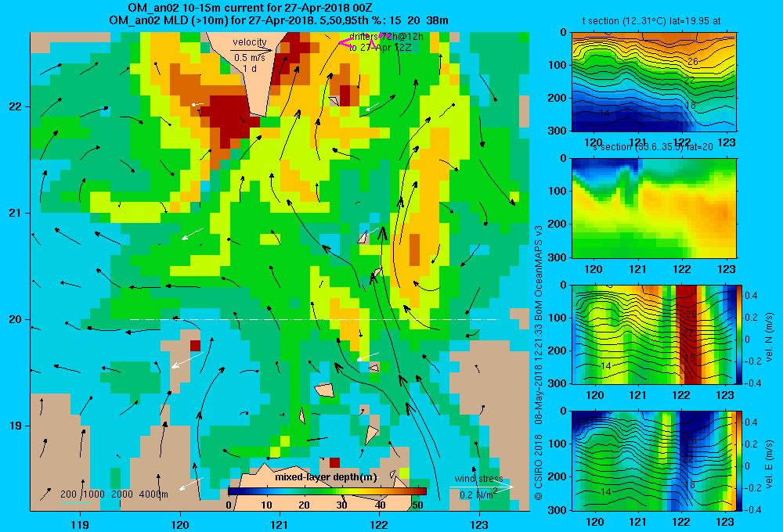The height and width of the screenshot is (532, 783).
Task: Click latitude label '19' on main map axis
Action: point(16,426)
